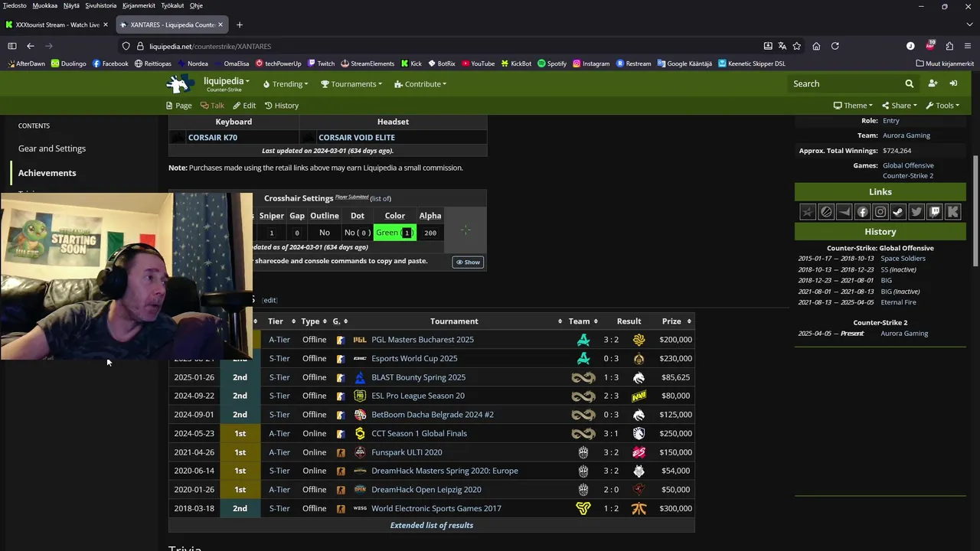Open the Tiedosto menu

tap(14, 5)
